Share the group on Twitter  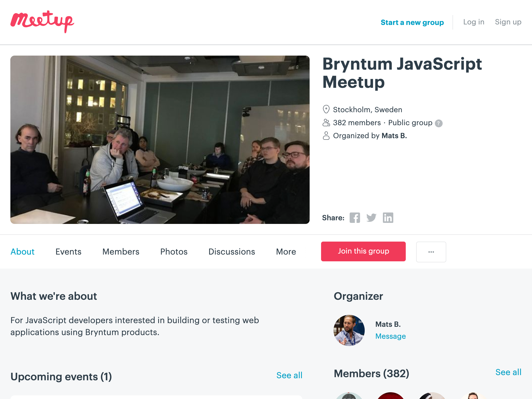coord(371,218)
